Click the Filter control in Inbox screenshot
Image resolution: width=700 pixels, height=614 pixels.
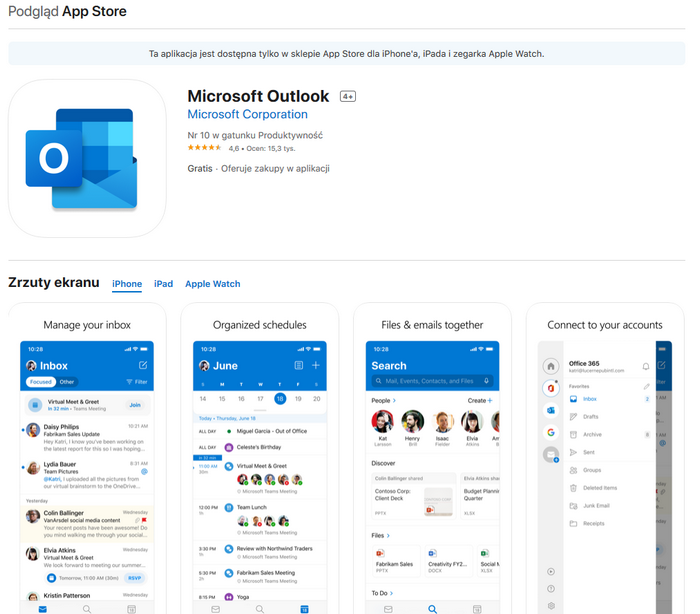click(137, 382)
